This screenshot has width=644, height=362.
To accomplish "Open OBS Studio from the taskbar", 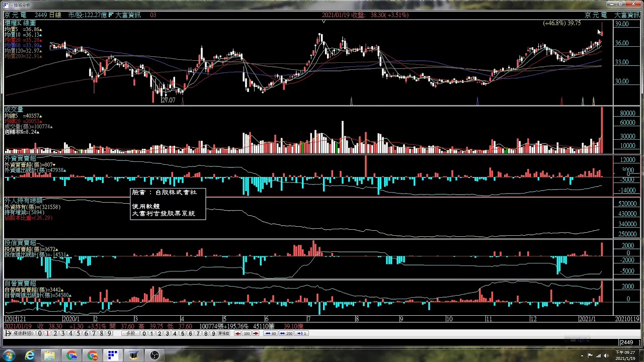I will point(154,355).
